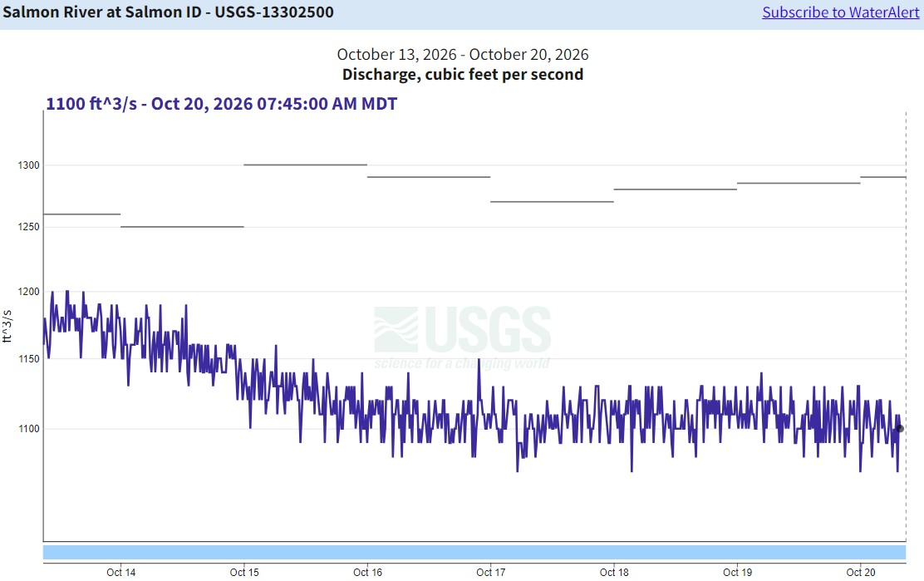Viewport: 924px width, 581px height.
Task: Click the Oct 19 x-axis date label
Action: [737, 572]
